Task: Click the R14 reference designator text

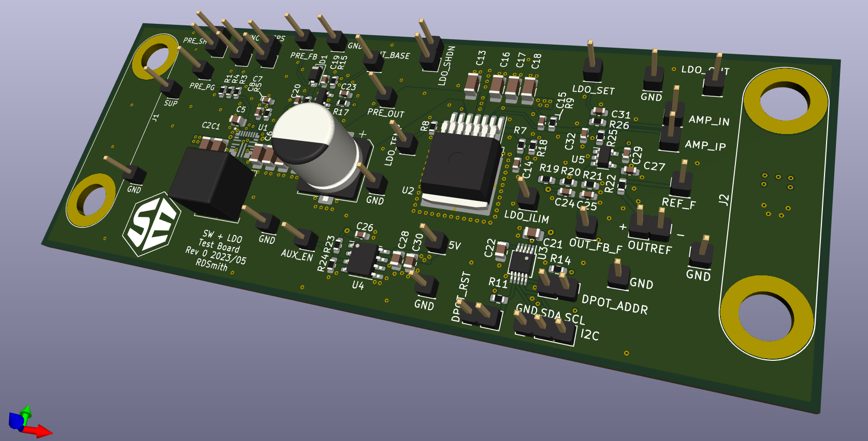Action: pos(560,259)
